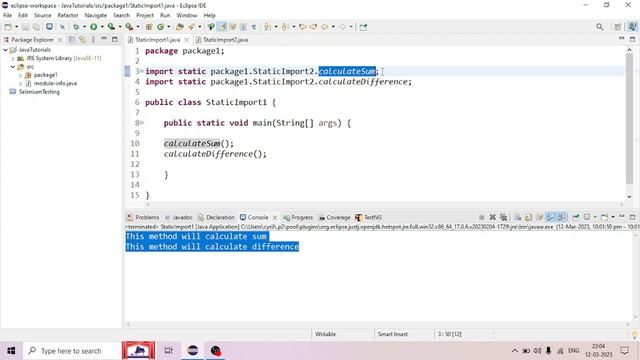Toggle Show Console on standard error

pyautogui.click(x=562, y=217)
